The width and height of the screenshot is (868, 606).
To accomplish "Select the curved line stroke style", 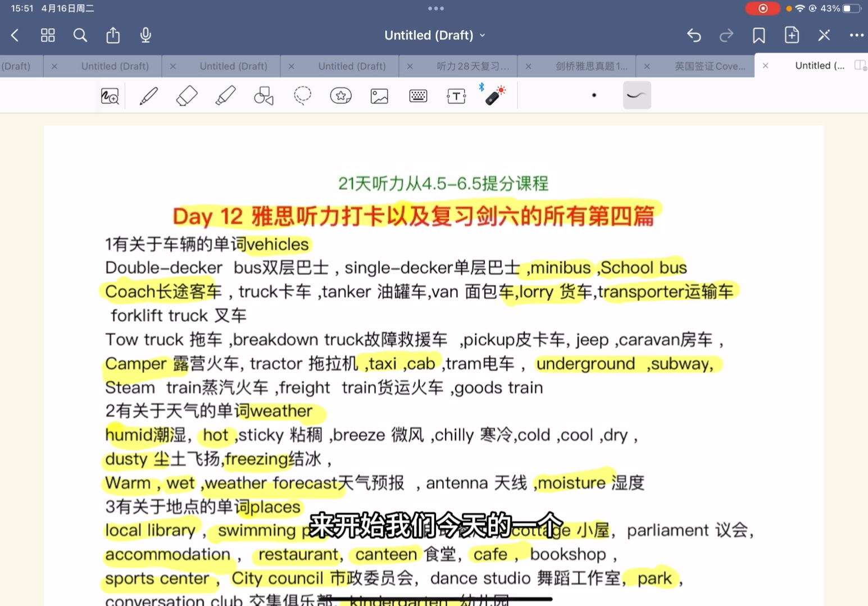I will [637, 95].
